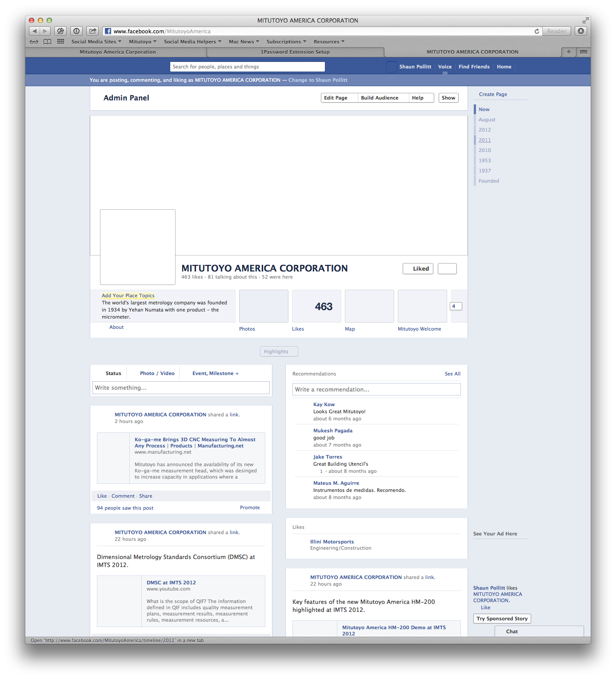Click the Reader button in address bar
This screenshot has width=616, height=679.
point(556,31)
